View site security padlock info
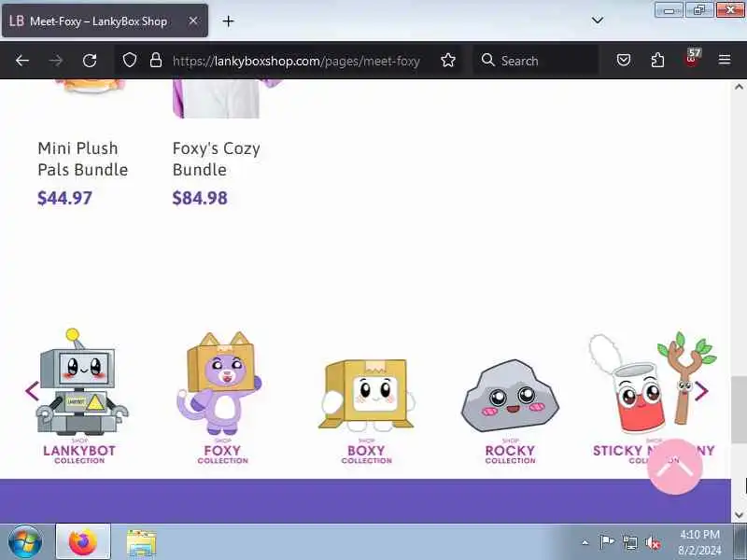 (x=156, y=61)
